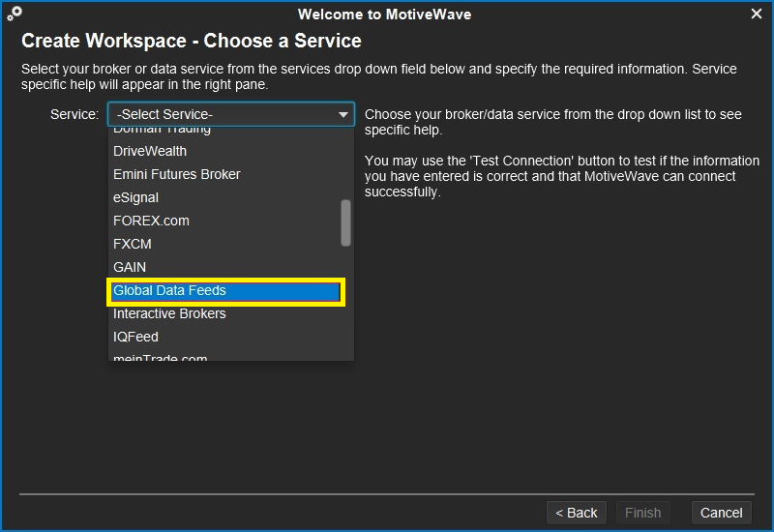
Task: Choose Global Data Feeds entry
Action: 226,291
